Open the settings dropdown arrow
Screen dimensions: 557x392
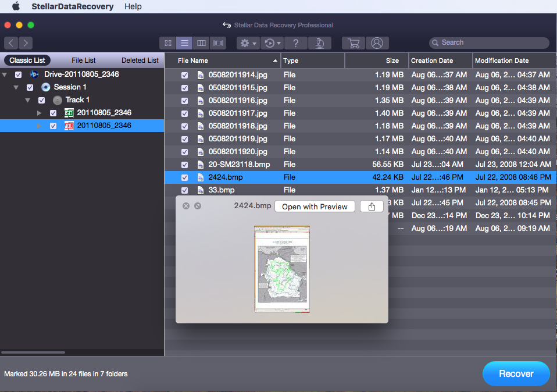coord(254,44)
